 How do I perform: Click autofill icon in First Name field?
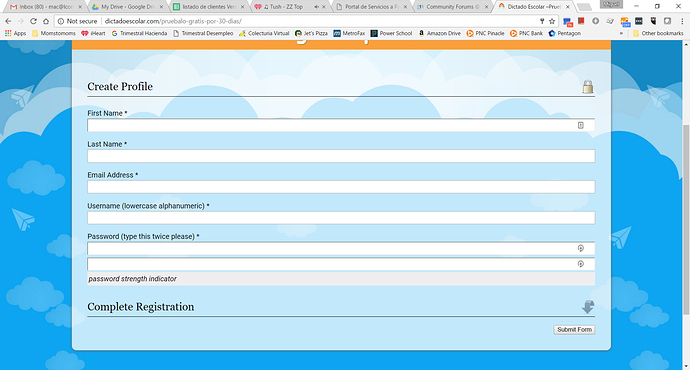click(x=580, y=125)
